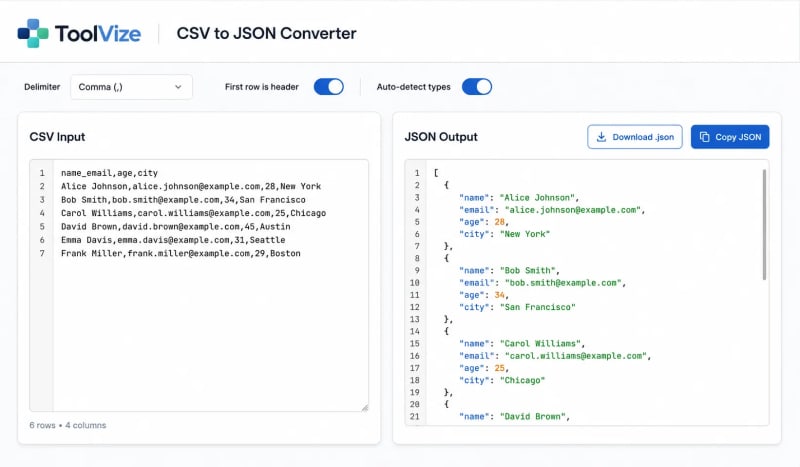Click the Alice Johnson CSV row
Image resolution: width=800 pixels, height=467 pixels.
point(191,186)
